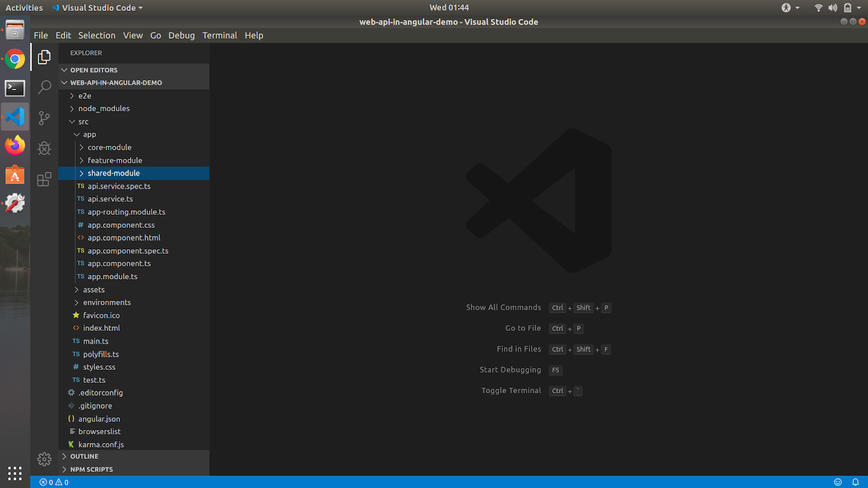Open the Wi-Fi network indicator
Image resolution: width=868 pixels, height=488 pixels.
tap(818, 8)
